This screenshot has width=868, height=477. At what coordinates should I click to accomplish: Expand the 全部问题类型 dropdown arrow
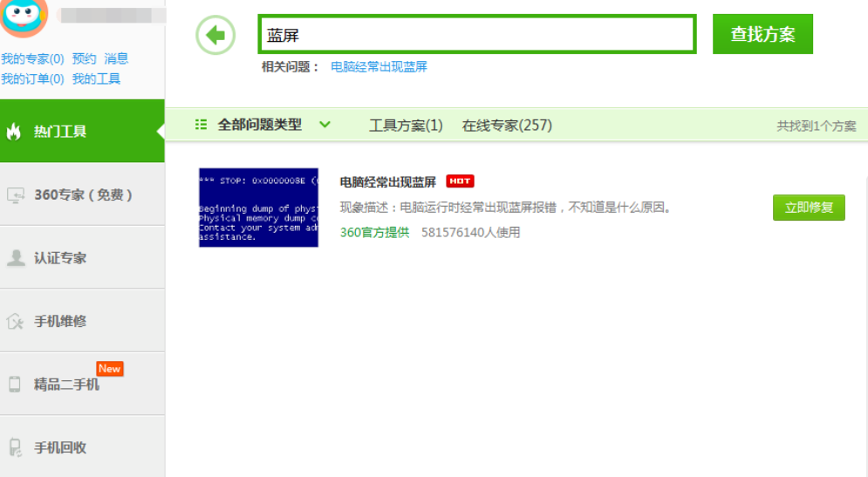tap(325, 125)
